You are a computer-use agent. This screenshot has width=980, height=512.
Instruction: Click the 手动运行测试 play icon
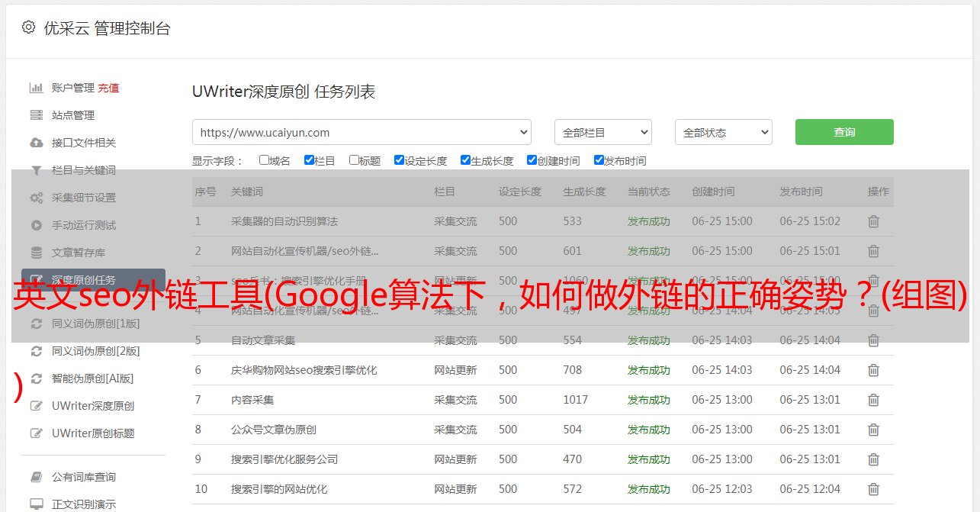[36, 225]
